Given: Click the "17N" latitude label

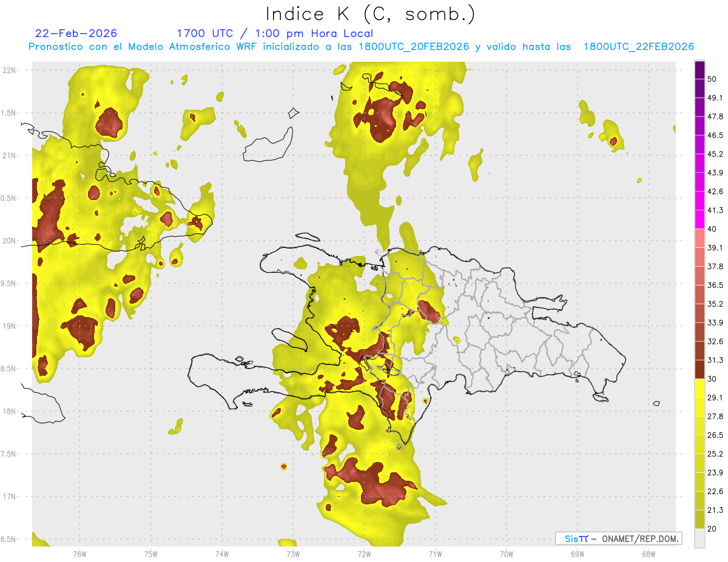Looking at the screenshot, I should pos(8,497).
